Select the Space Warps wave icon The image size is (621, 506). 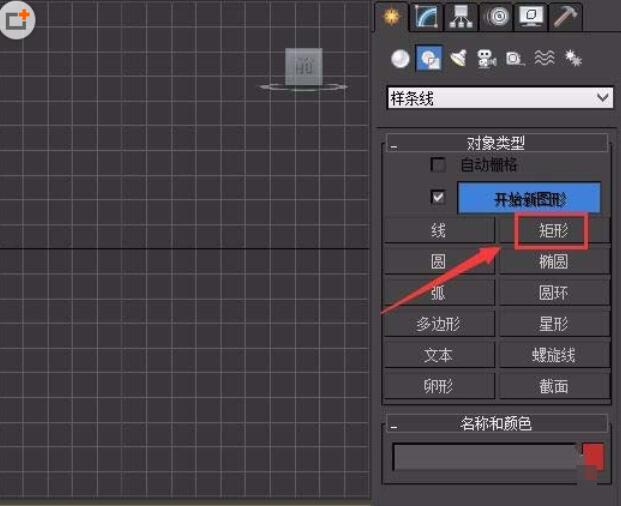[544, 59]
